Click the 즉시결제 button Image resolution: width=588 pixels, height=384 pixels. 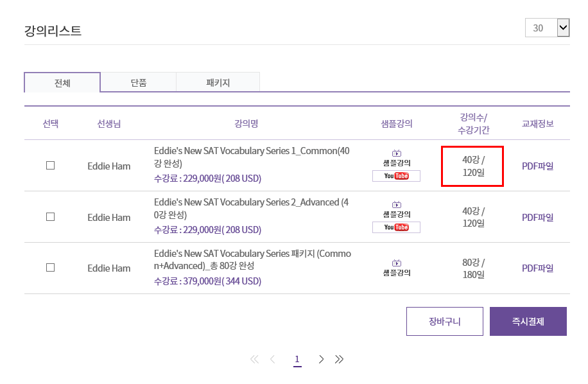[528, 321]
